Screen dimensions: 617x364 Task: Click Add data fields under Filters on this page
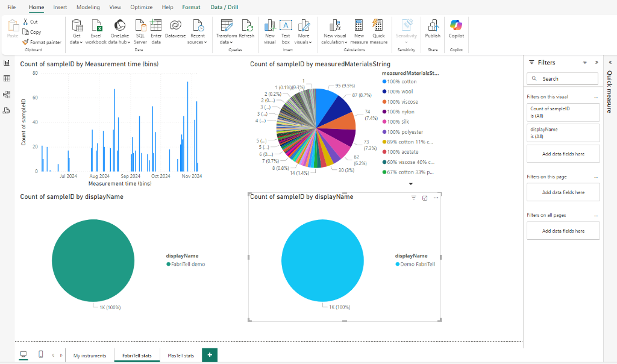tap(563, 192)
